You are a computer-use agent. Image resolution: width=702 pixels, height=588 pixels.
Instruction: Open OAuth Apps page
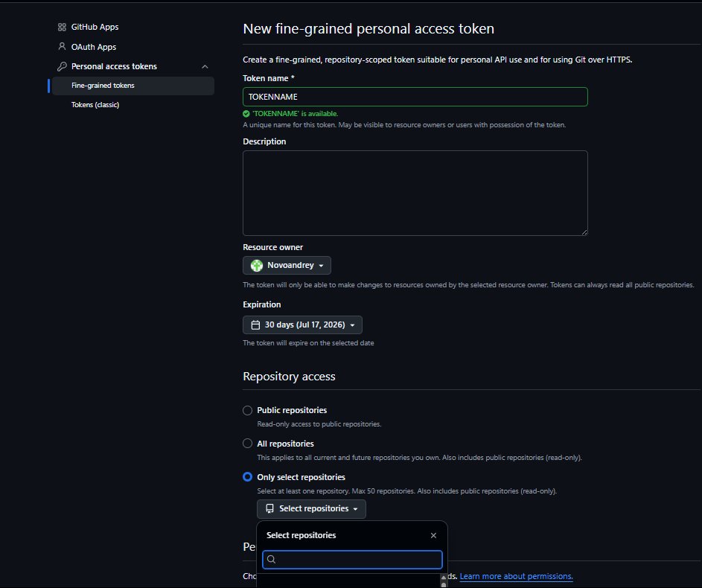[94, 47]
